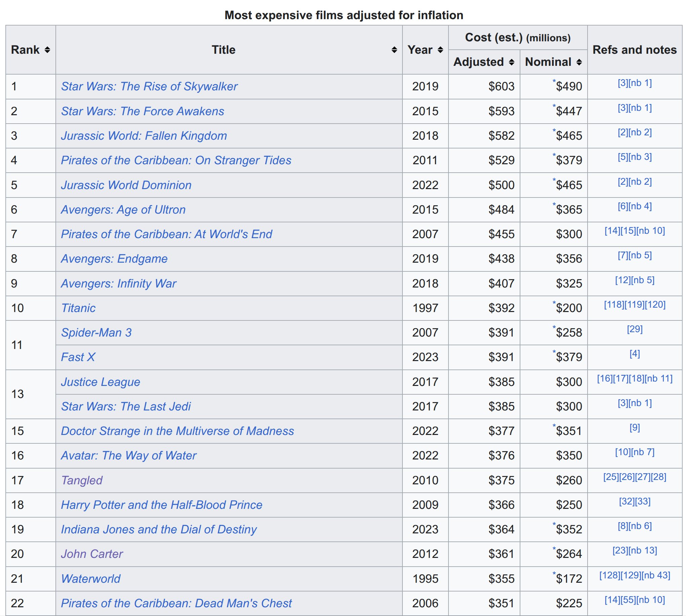Open Justice League film link
Viewport: 686px width, 616px height.
click(100, 382)
